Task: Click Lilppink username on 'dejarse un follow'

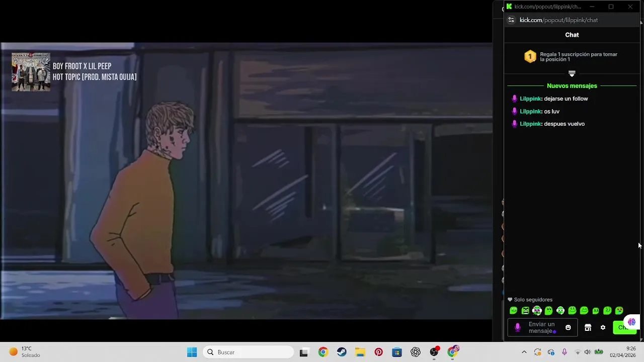Action: [x=530, y=99]
